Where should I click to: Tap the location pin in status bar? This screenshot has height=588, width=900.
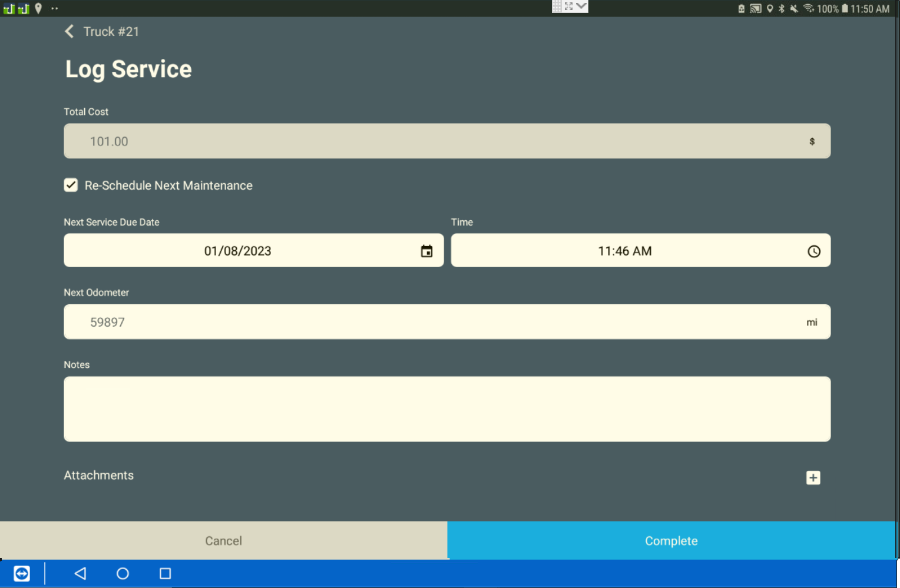(x=38, y=8)
